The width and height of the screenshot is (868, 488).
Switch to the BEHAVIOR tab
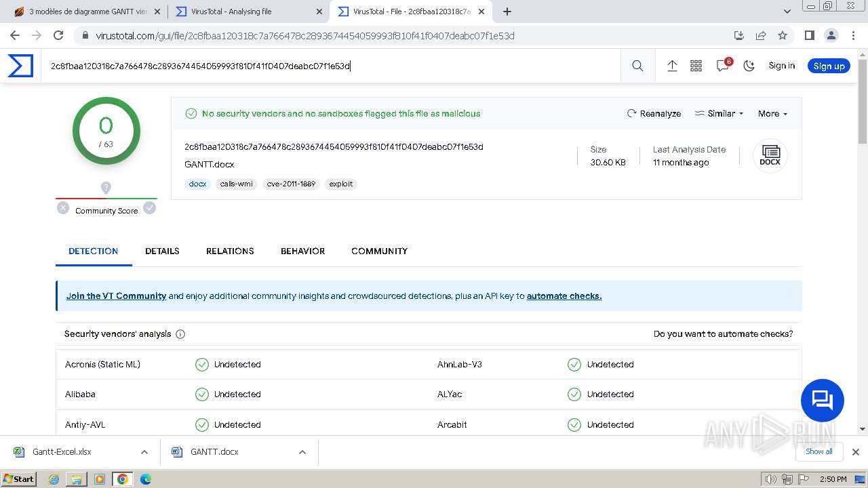click(x=302, y=251)
